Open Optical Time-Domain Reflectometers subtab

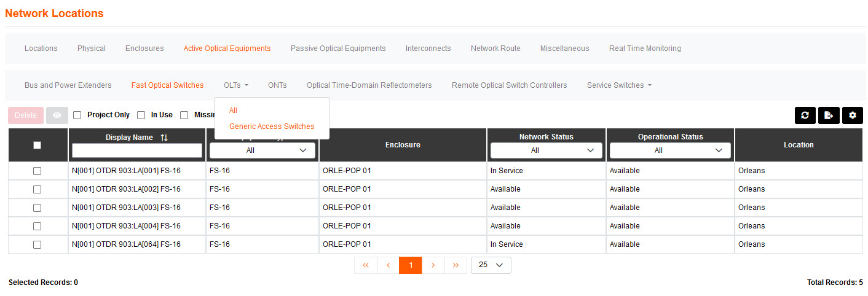click(369, 85)
